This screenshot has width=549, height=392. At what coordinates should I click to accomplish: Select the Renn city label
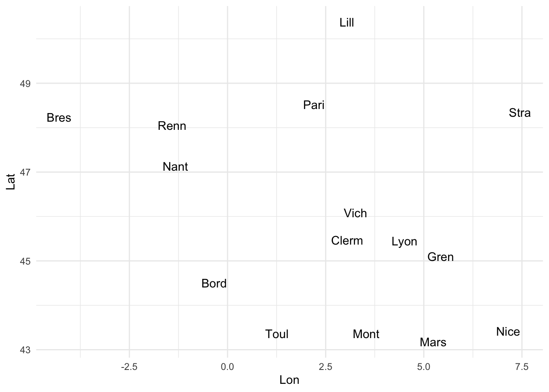[172, 126]
